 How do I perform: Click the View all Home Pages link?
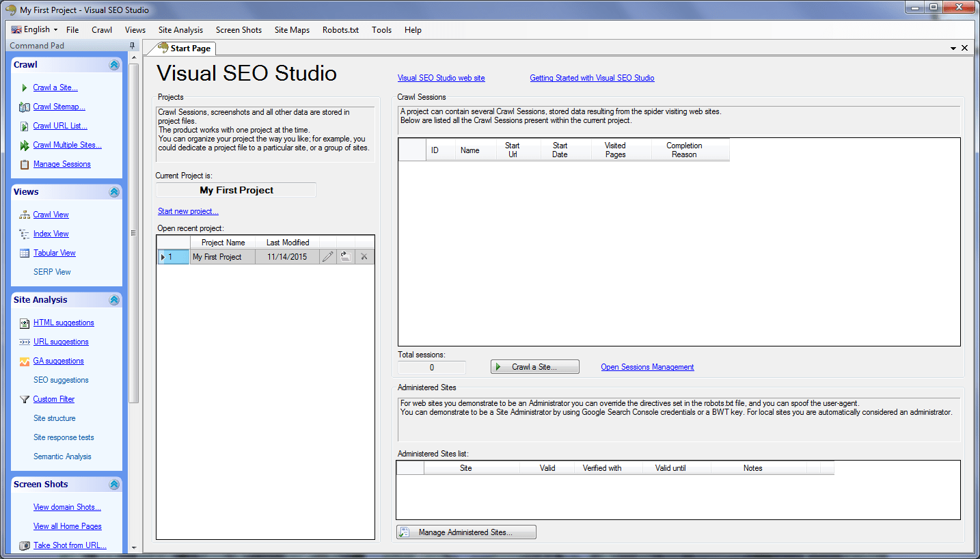(x=68, y=526)
